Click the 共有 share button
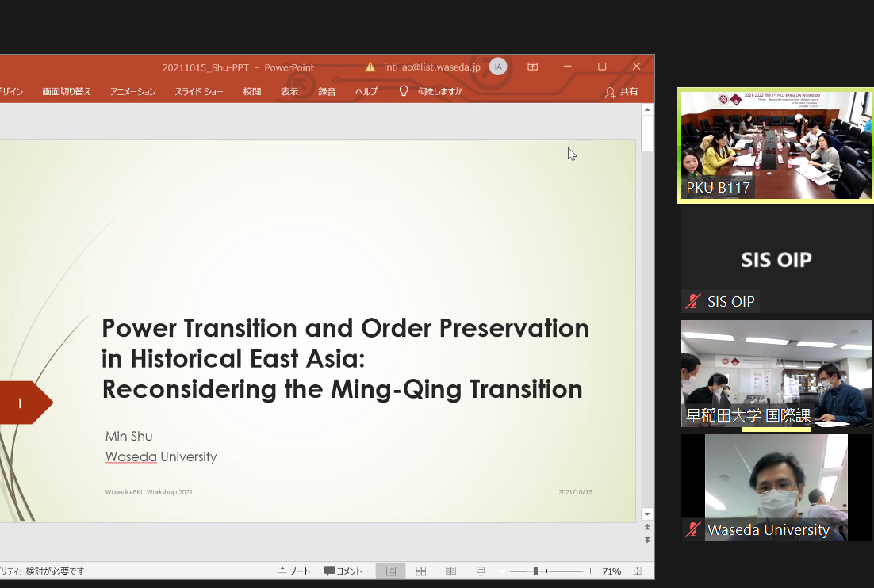The image size is (874, 588). pos(621,92)
